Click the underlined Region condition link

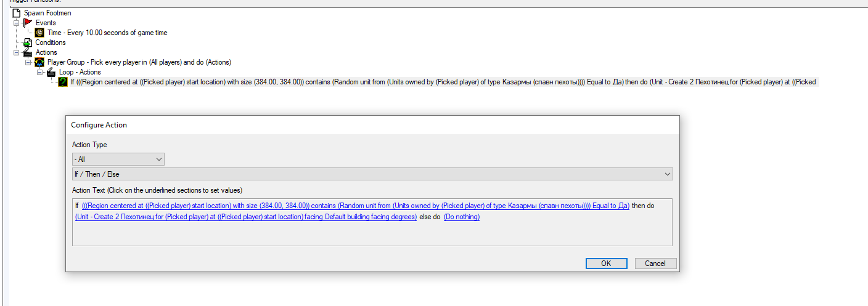tap(355, 206)
